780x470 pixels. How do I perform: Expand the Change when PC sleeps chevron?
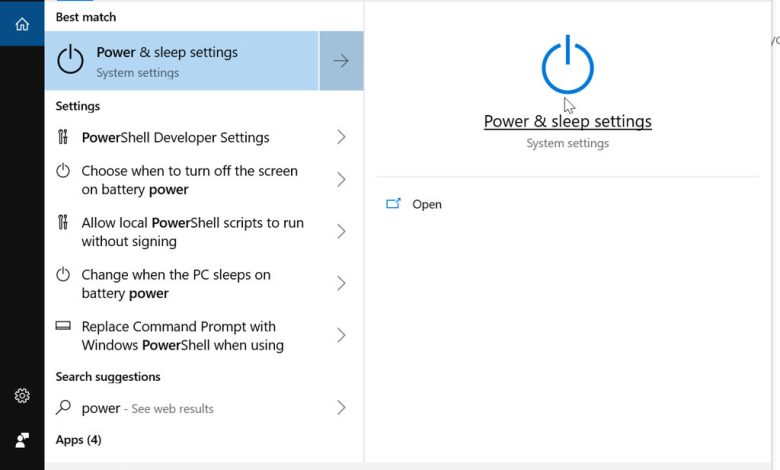(341, 283)
